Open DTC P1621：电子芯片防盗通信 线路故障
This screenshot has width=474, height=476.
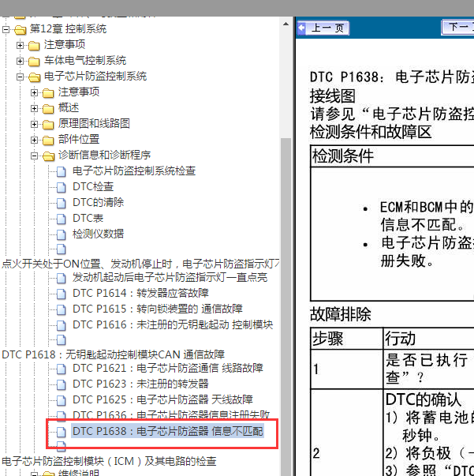coord(168,368)
